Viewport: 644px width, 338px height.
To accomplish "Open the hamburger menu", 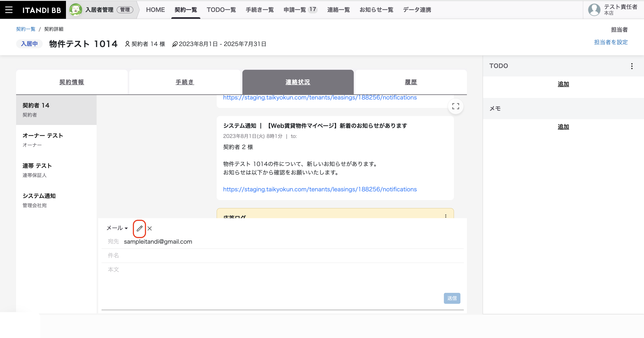I will [9, 10].
